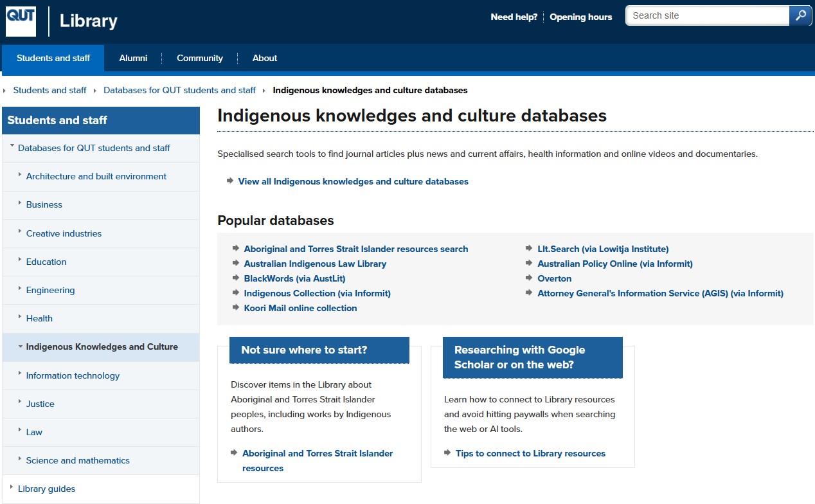Click arrow icon beside Koori Mail online collection
This screenshot has width=815, height=504.
(x=236, y=307)
